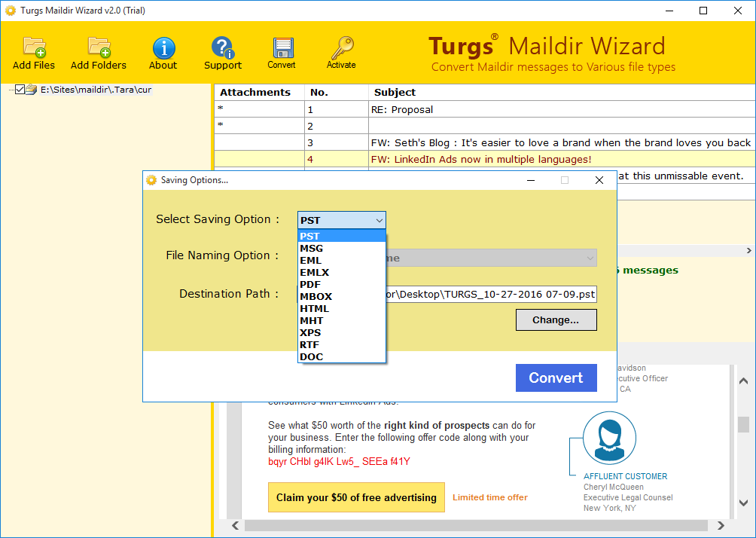Click the Limited time offer text
The width and height of the screenshot is (756, 538).
click(490, 497)
